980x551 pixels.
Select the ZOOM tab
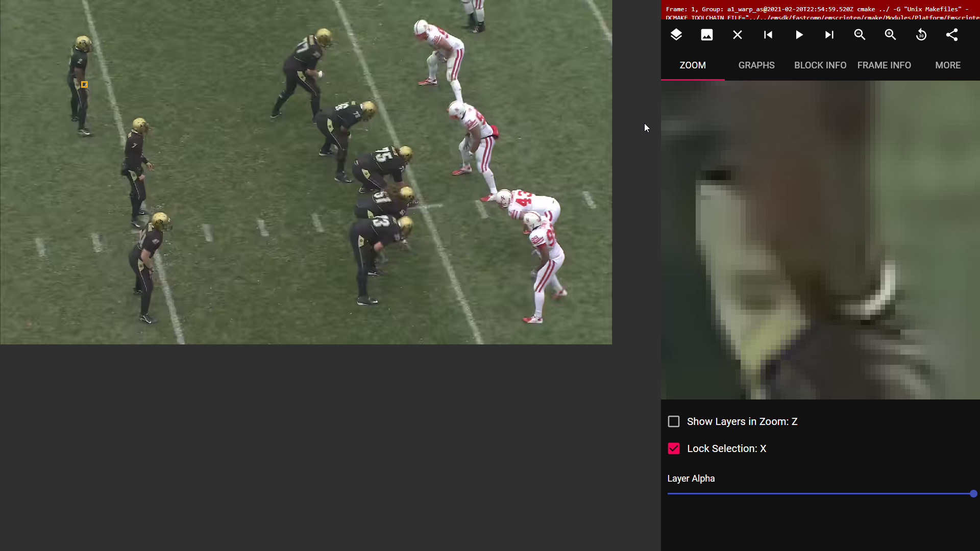coord(692,65)
